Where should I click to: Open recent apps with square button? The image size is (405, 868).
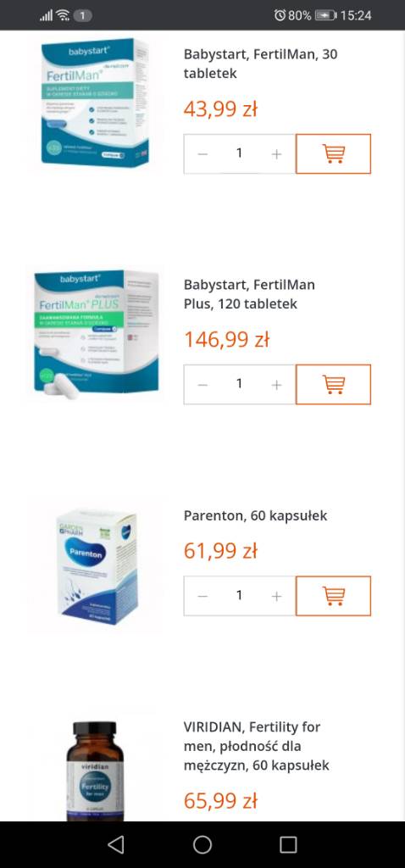[x=288, y=844]
